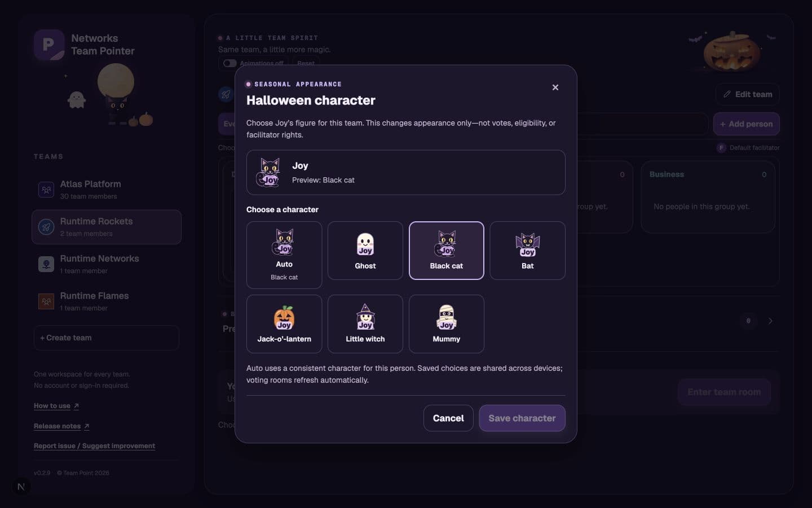812x508 pixels.
Task: Open the Release notes link
Action: 61,426
